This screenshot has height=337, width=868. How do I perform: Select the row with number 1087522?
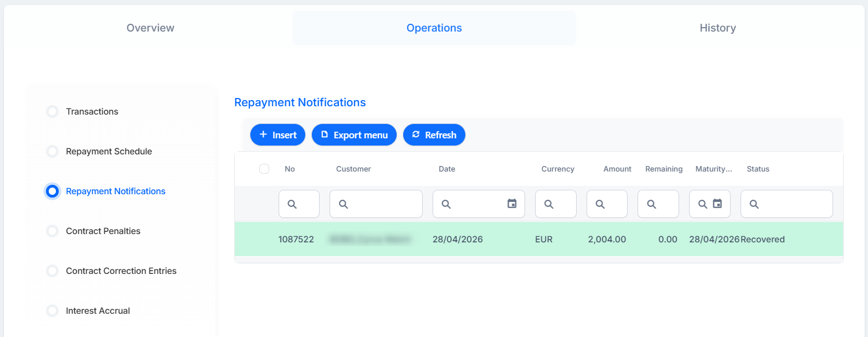point(539,240)
